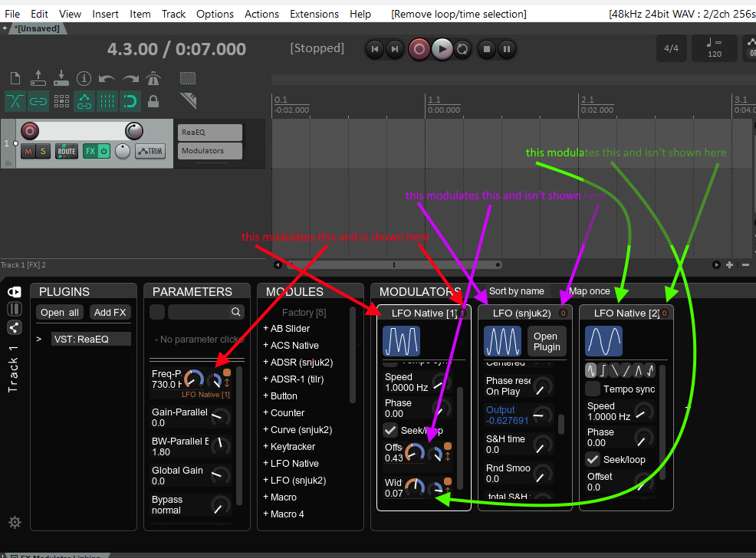This screenshot has height=558, width=756.
Task: Expand the Counter module
Action: [284, 412]
